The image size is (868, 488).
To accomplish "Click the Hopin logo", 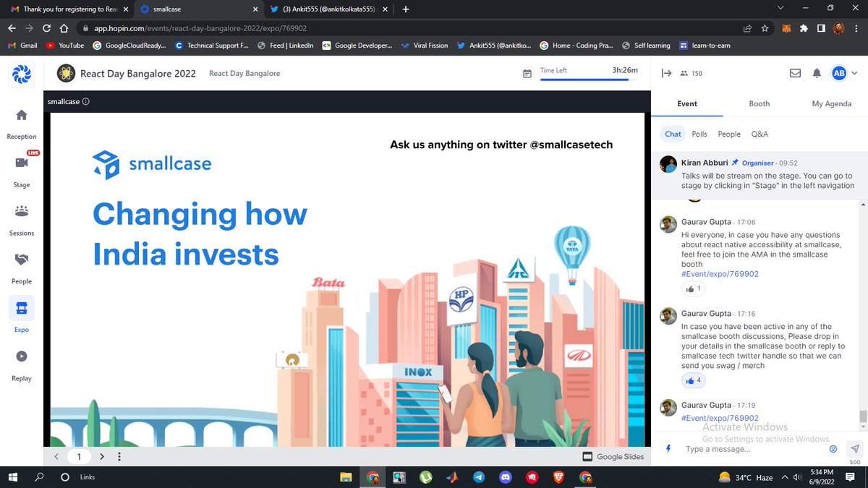I will [x=22, y=73].
